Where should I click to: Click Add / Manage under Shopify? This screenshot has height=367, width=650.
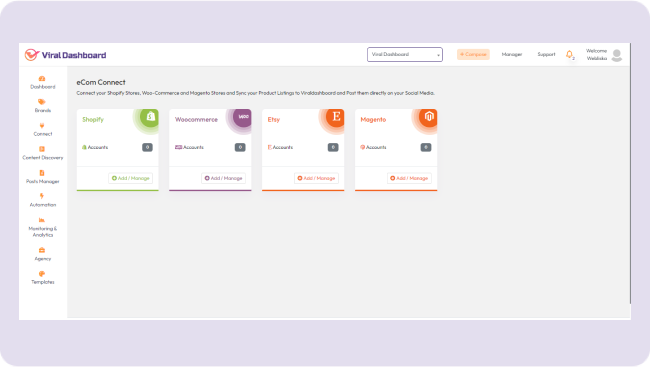pos(131,178)
